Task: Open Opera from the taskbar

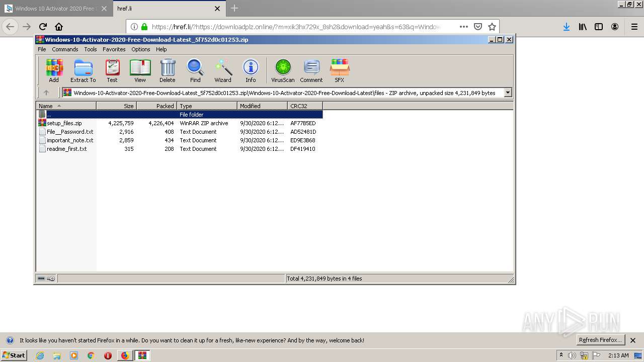Action: [108, 355]
